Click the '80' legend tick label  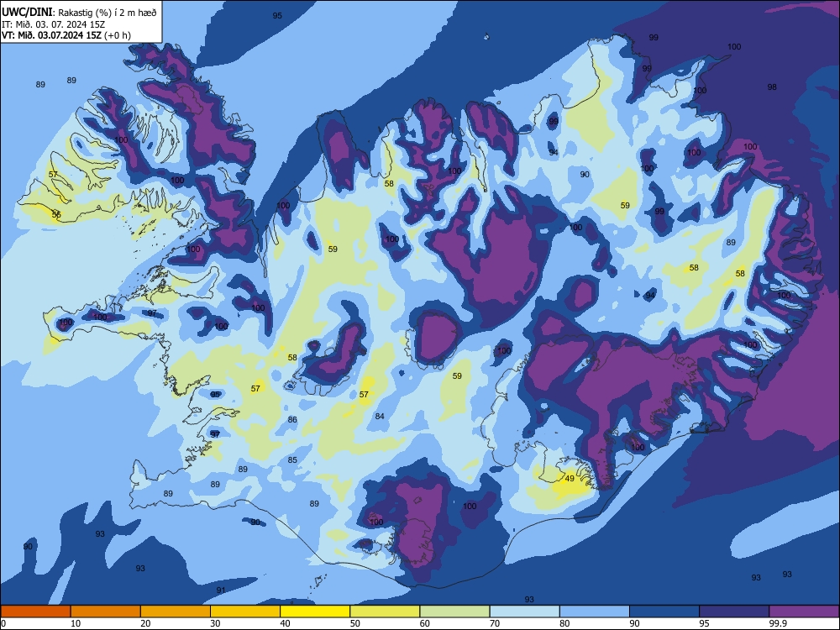565,623
